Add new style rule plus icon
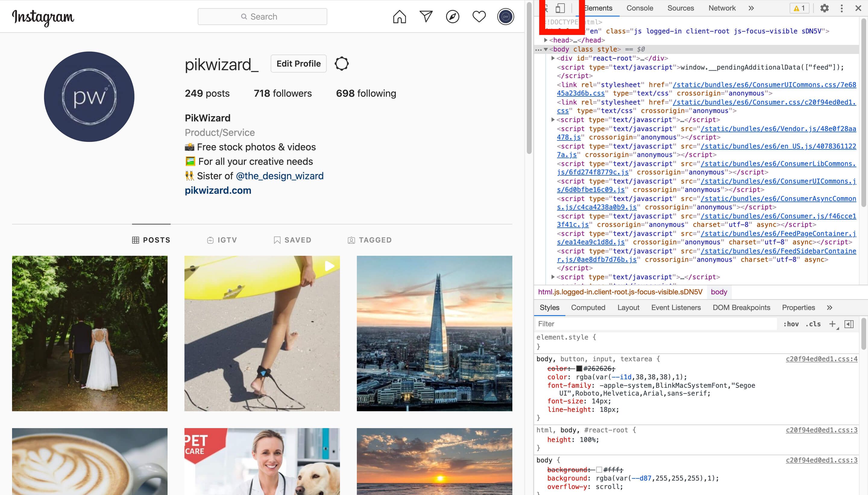The image size is (868, 495). point(832,324)
